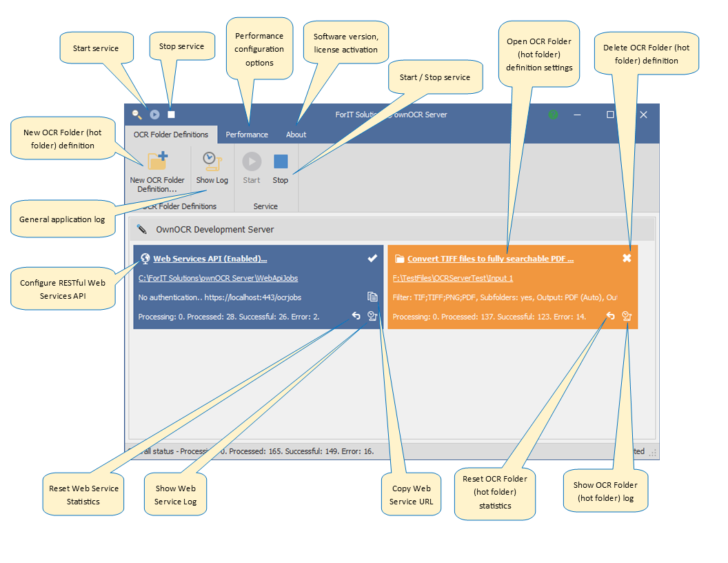Open Convert TIFF files to searchable PDF definition
This screenshot has width=728, height=563.
491,259
